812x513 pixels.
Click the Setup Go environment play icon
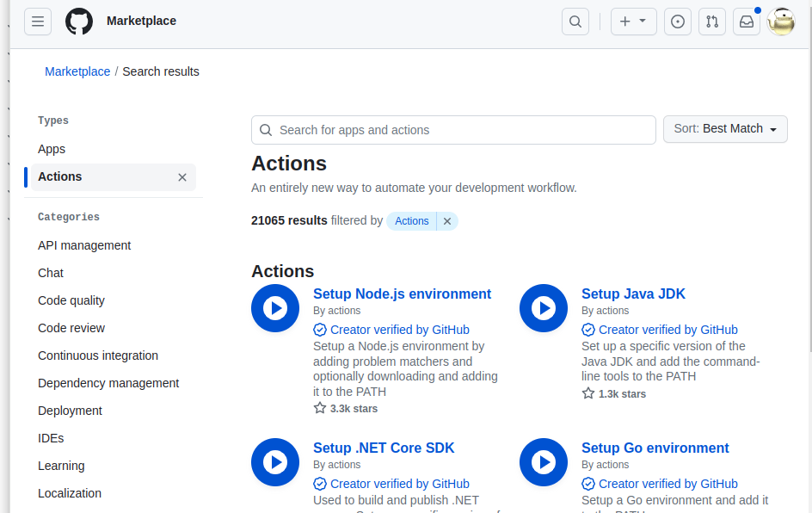[x=544, y=462]
